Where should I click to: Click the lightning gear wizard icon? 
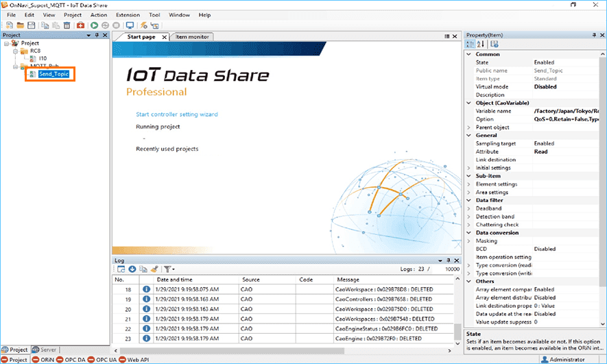143,25
